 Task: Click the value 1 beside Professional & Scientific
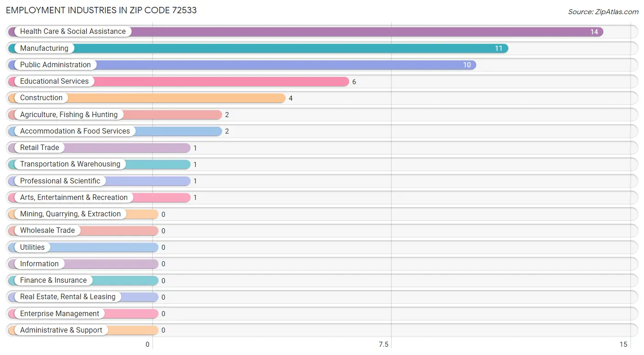[x=195, y=181]
